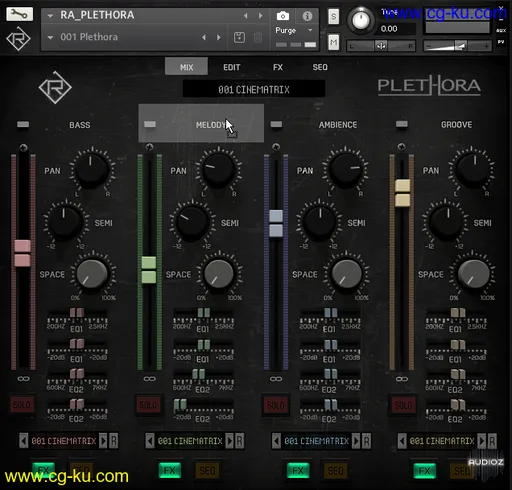Click the camera snapshot icon
Image resolution: width=512 pixels, height=490 pixels.
click(x=283, y=16)
